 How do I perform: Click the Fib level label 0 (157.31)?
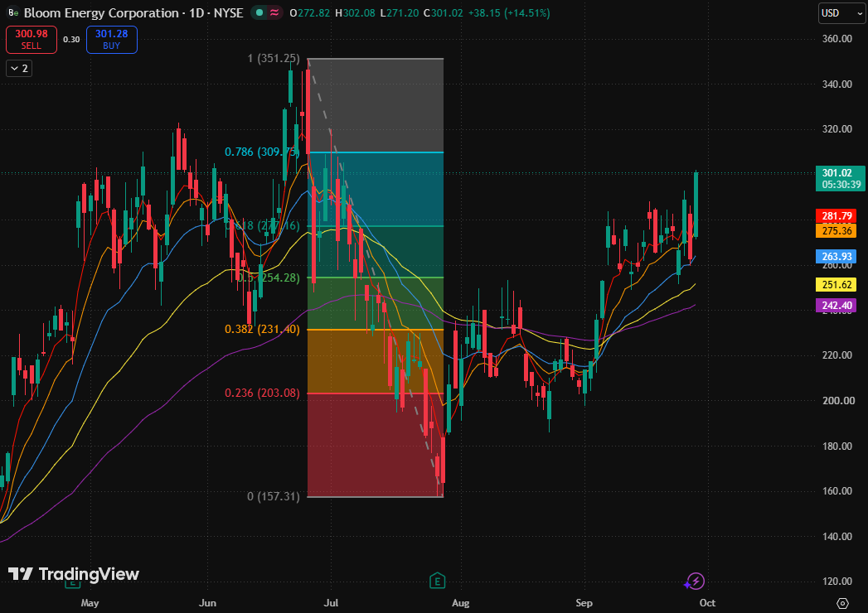pyautogui.click(x=274, y=496)
